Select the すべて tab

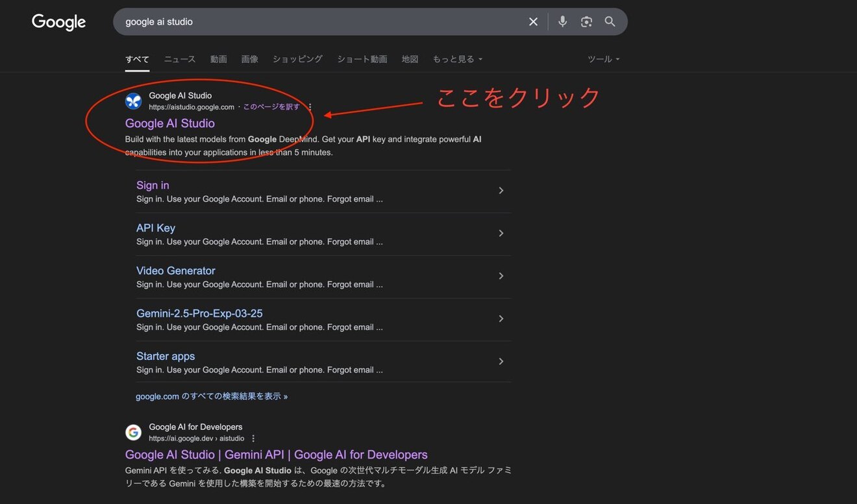(x=137, y=59)
